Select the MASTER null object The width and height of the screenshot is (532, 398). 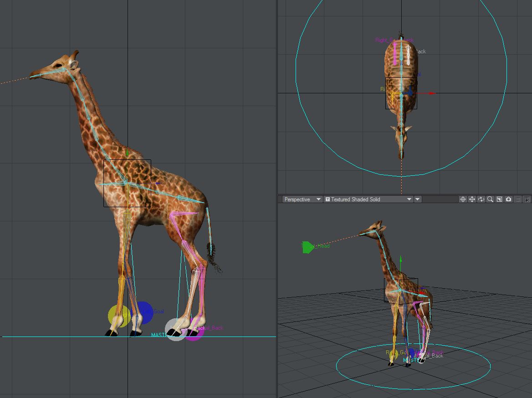pos(158,336)
